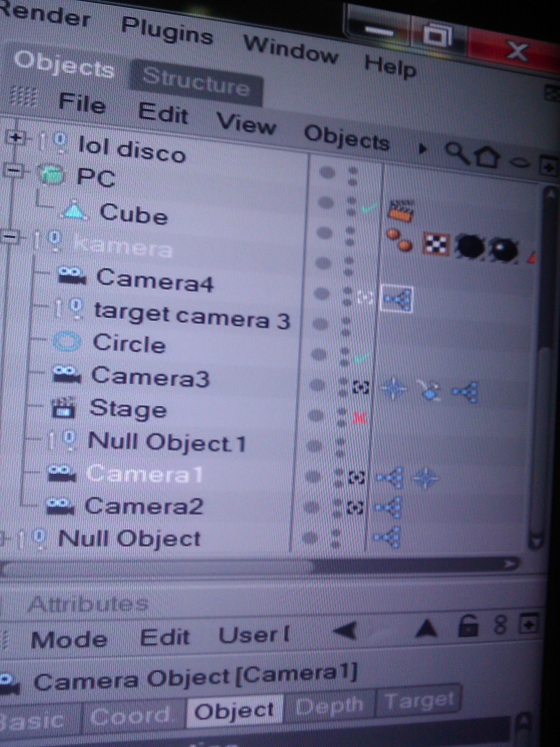Click the up arrow in Attributes panel
The image size is (560, 747).
click(x=426, y=628)
